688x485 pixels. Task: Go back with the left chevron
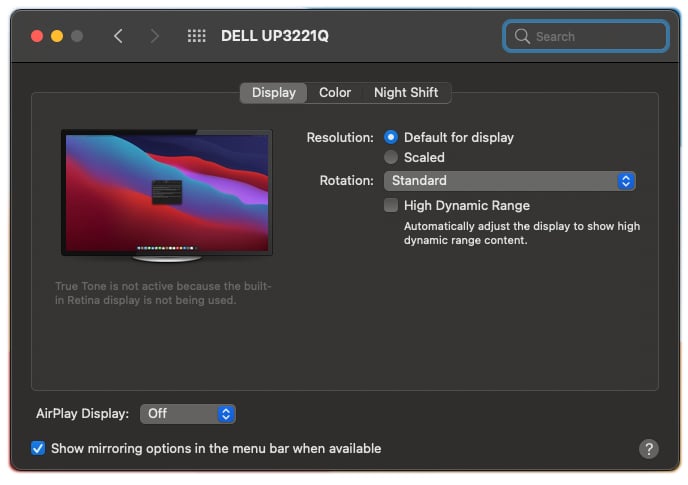[x=118, y=36]
